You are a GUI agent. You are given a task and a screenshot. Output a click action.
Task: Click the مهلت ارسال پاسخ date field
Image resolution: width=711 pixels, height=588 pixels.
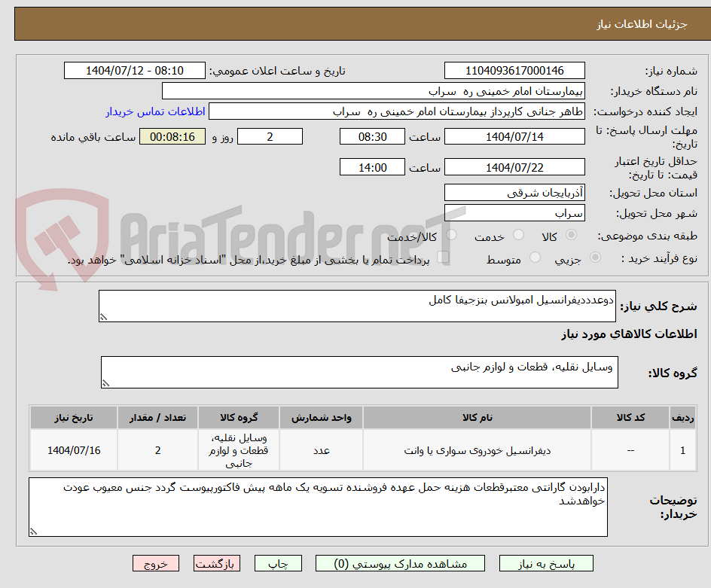(515, 136)
